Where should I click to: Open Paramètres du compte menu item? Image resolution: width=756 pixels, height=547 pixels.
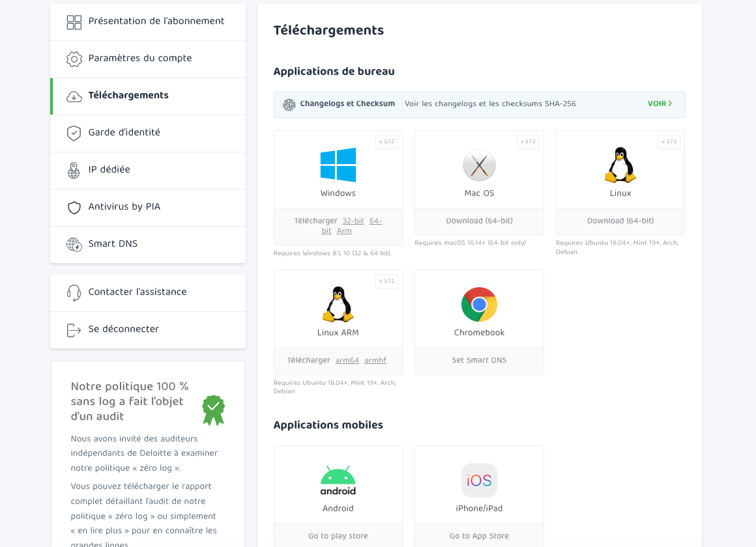pyautogui.click(x=148, y=59)
